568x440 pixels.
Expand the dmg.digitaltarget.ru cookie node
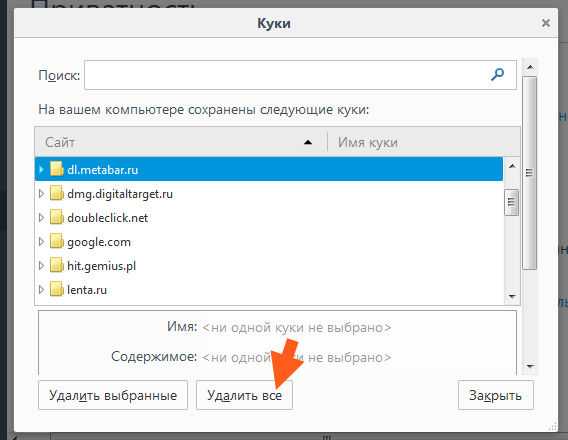click(x=41, y=194)
